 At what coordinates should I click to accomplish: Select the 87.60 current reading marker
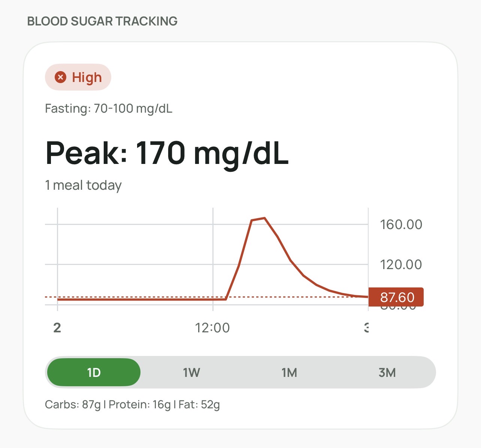click(x=396, y=297)
